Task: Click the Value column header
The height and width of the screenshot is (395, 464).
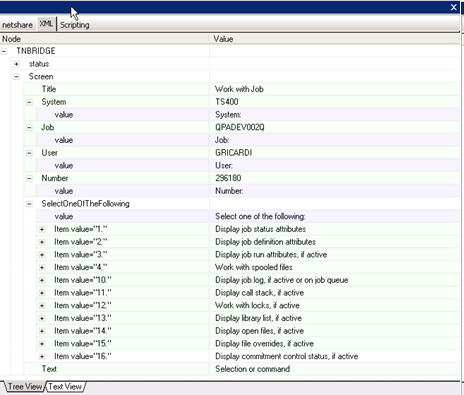Action: pyautogui.click(x=335, y=39)
